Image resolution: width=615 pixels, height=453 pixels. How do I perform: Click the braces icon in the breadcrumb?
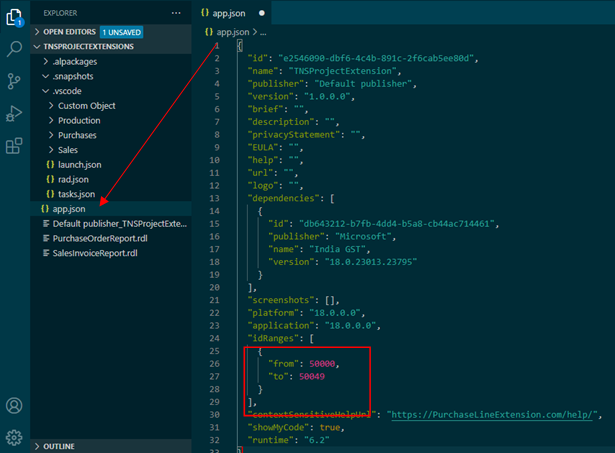[209, 32]
